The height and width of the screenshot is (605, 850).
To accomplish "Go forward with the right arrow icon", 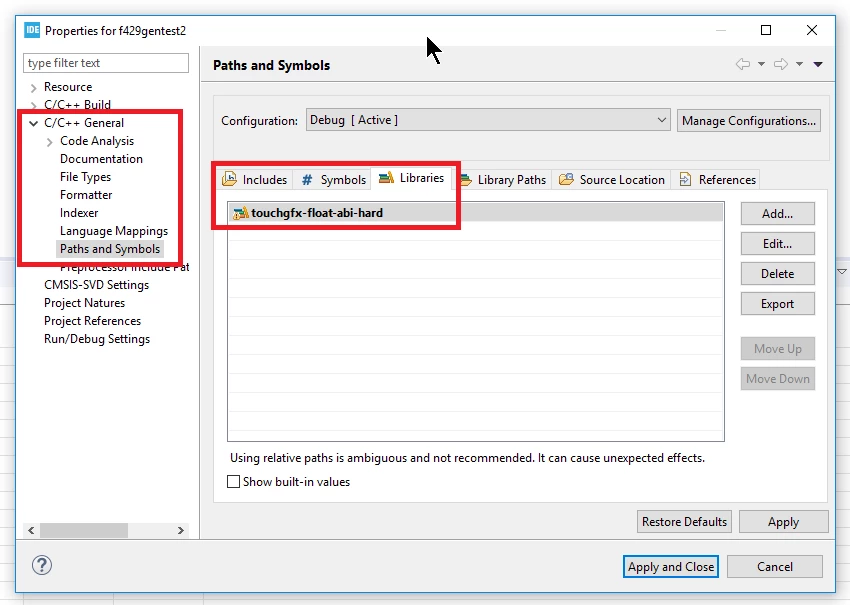I will coord(781,64).
